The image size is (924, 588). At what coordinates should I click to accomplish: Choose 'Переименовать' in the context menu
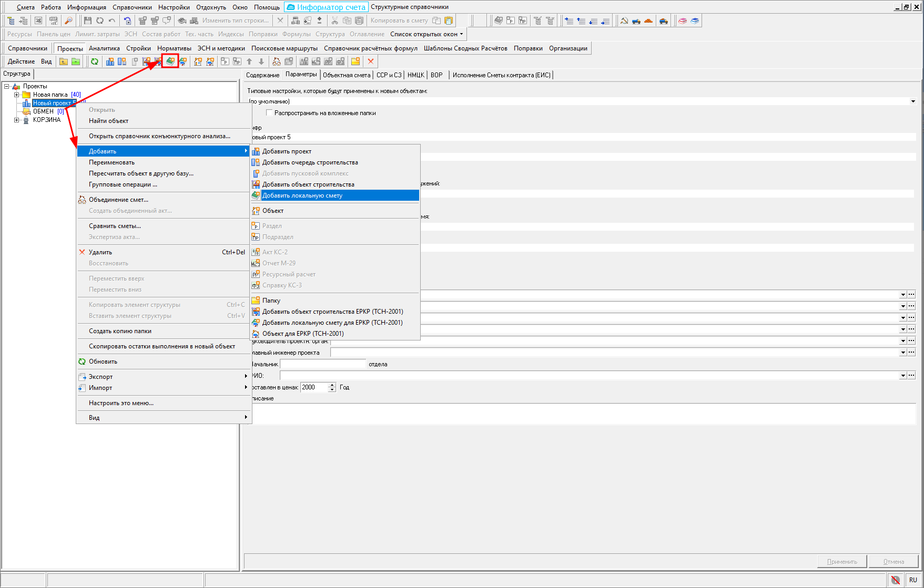pyautogui.click(x=111, y=162)
